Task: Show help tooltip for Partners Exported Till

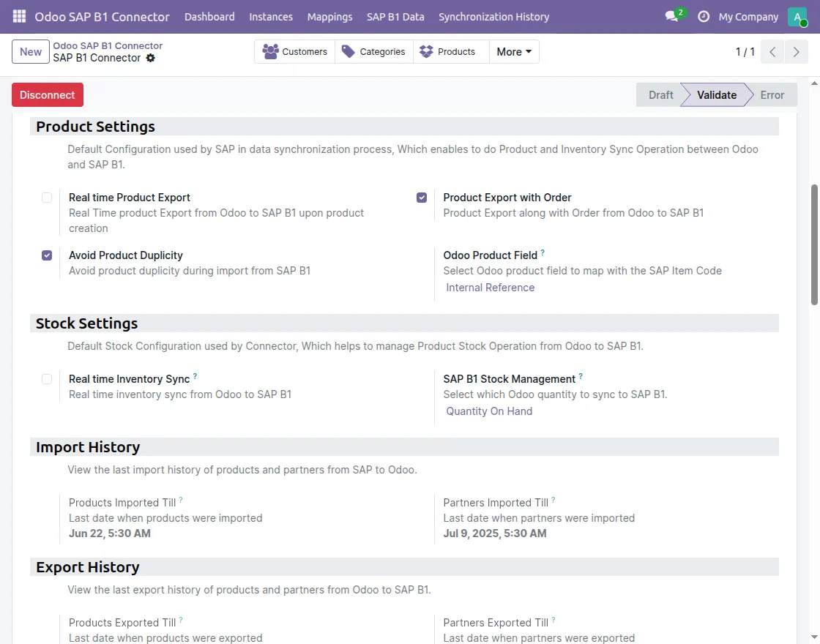Action: (553, 619)
